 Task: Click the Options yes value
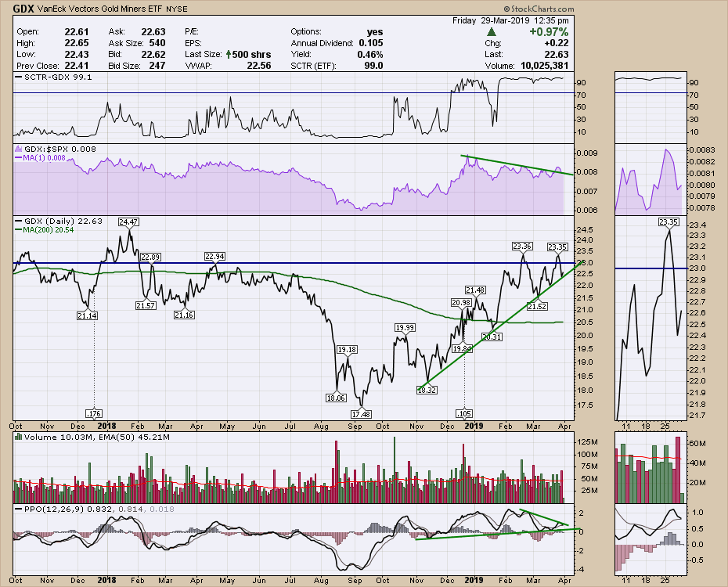pos(375,31)
